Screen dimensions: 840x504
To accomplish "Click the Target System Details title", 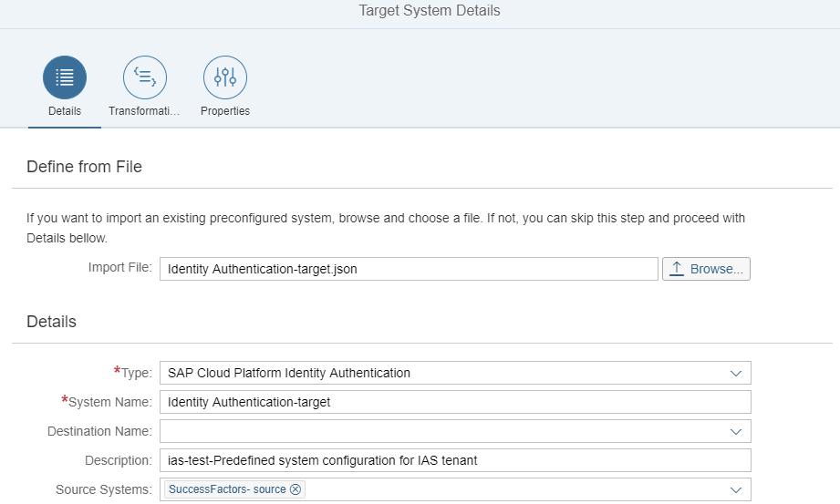I will tap(429, 11).
